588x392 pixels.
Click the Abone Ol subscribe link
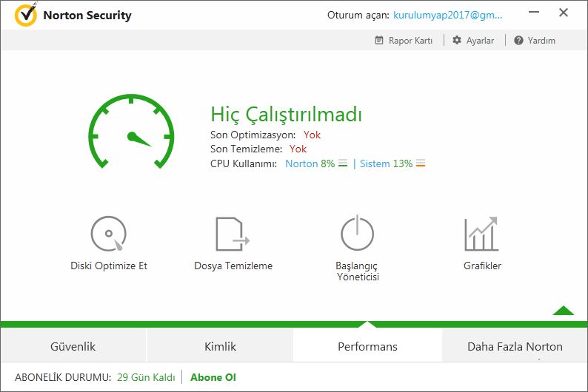point(213,377)
